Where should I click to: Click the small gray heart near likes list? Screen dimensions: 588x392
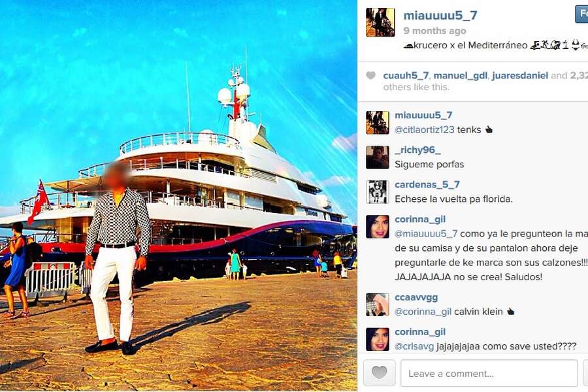tap(370, 75)
